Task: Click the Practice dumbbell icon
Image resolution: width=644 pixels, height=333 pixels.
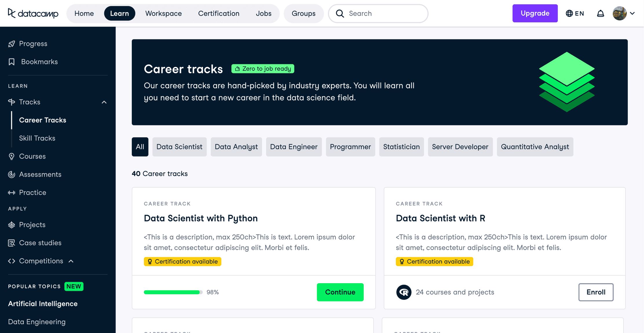Action: pyautogui.click(x=12, y=193)
